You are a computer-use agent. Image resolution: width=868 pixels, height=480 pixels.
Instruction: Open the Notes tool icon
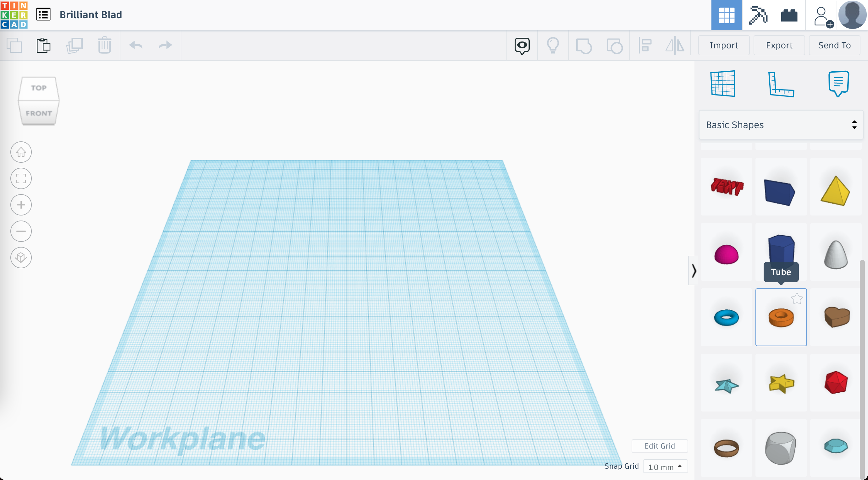(838, 84)
